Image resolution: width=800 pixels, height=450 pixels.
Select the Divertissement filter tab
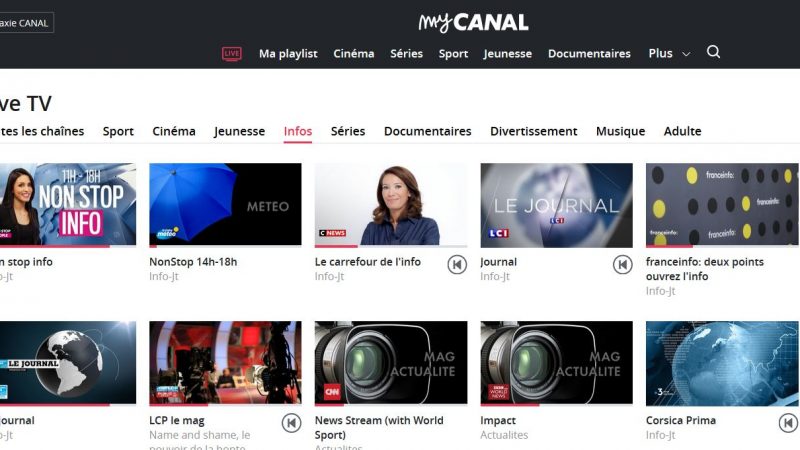(534, 131)
